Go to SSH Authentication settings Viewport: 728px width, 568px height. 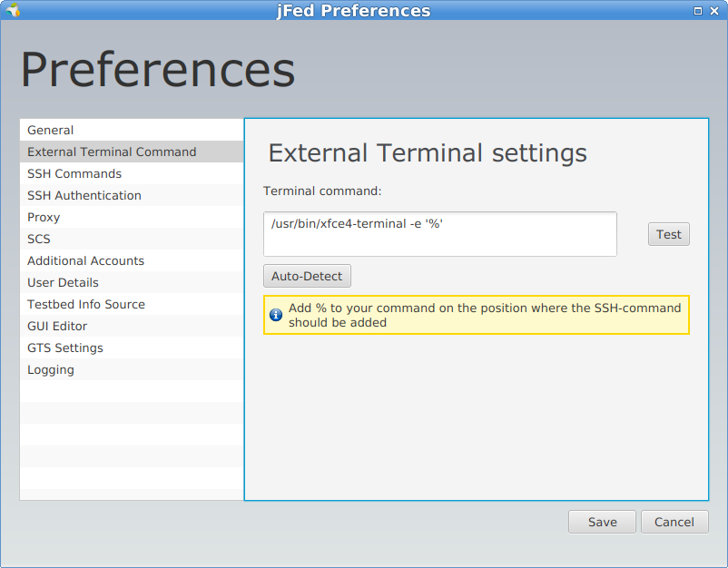[132, 195]
